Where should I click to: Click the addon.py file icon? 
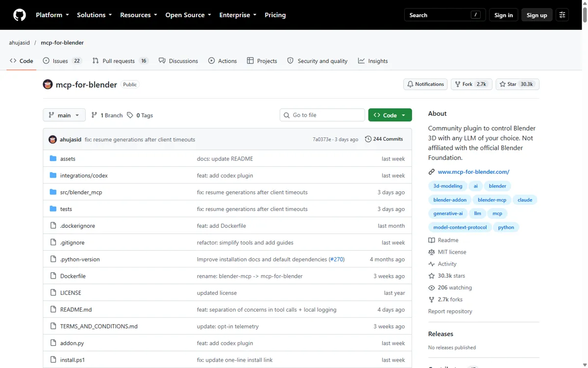point(53,343)
